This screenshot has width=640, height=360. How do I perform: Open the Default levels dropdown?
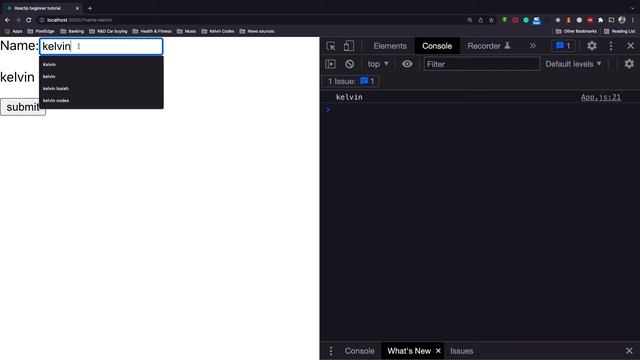click(x=573, y=64)
